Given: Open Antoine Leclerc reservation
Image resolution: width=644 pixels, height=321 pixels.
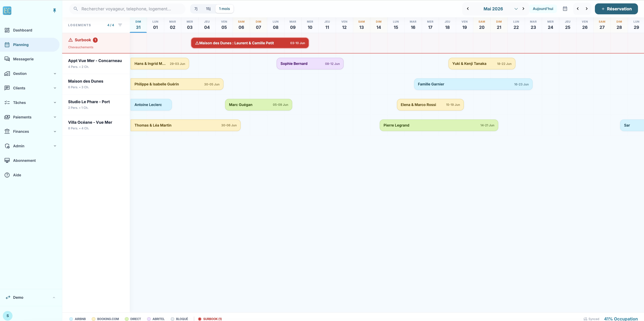Looking at the screenshot, I should point(151,105).
